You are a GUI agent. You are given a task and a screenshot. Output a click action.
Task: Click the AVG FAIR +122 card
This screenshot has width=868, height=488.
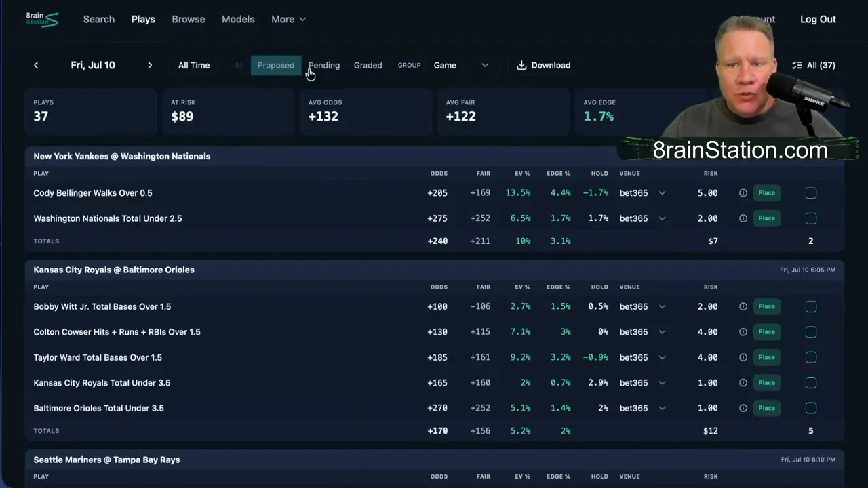coord(503,110)
